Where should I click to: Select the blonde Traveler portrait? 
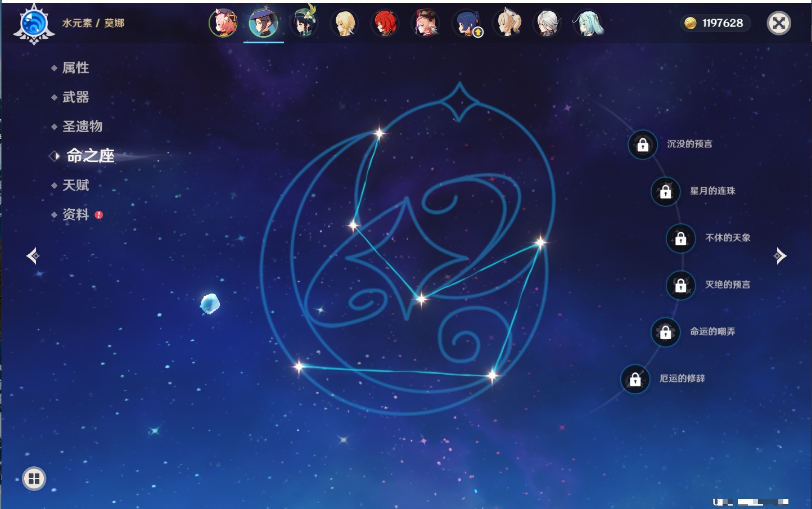pyautogui.click(x=345, y=23)
